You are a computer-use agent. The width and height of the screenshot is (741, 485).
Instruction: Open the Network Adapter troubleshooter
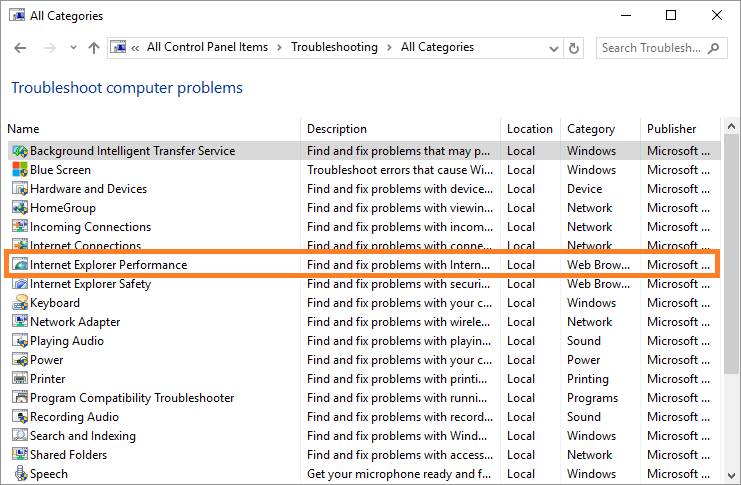(75, 321)
